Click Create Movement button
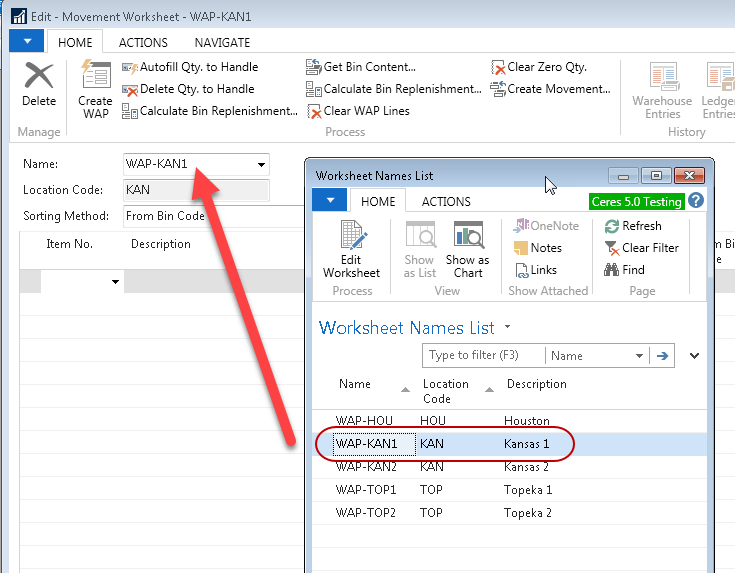The height and width of the screenshot is (573, 735). (x=550, y=89)
